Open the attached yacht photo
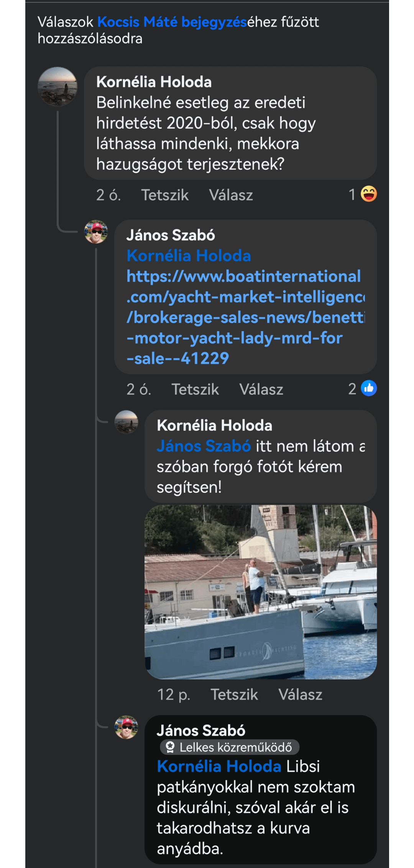This screenshot has width=414, height=868. point(261,592)
